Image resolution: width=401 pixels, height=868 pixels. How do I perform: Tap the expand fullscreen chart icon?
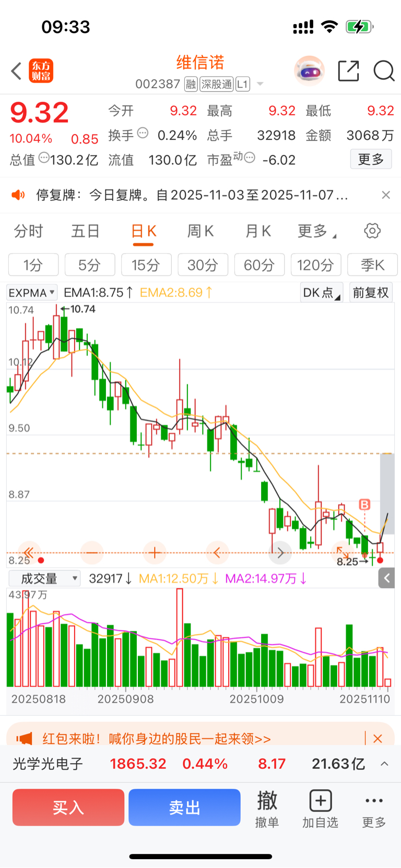[x=343, y=553]
